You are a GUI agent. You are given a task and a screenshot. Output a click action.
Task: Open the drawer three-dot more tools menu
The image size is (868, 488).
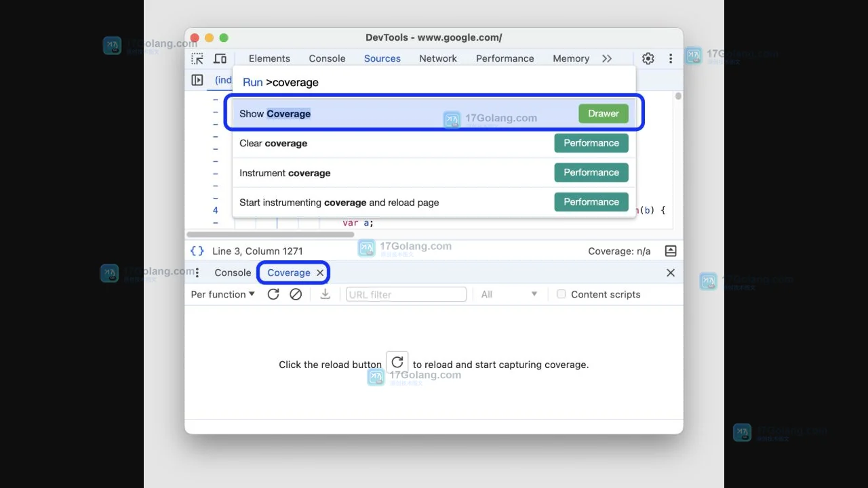pos(197,272)
